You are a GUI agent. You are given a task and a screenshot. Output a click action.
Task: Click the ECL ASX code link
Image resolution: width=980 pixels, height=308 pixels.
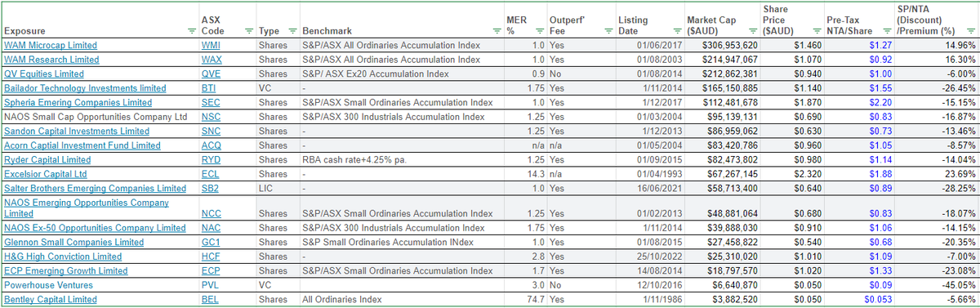210,174
